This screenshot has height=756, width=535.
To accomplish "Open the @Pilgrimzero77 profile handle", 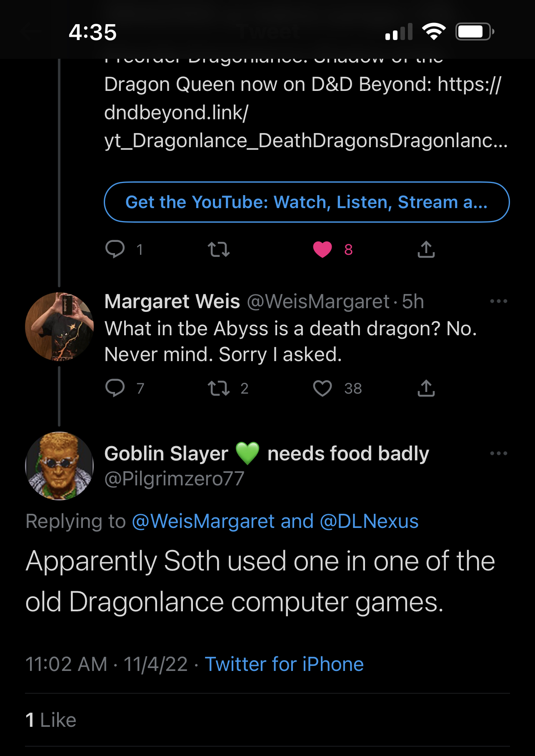I will pos(174,479).
